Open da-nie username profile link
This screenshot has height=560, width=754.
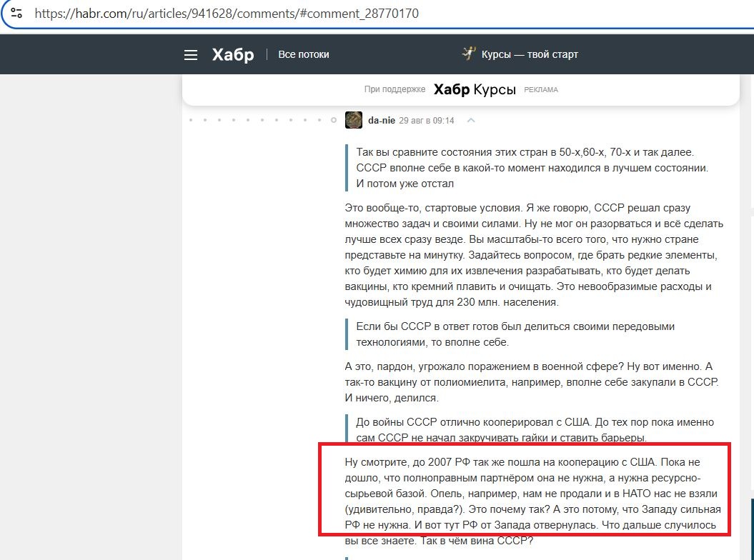tap(381, 121)
